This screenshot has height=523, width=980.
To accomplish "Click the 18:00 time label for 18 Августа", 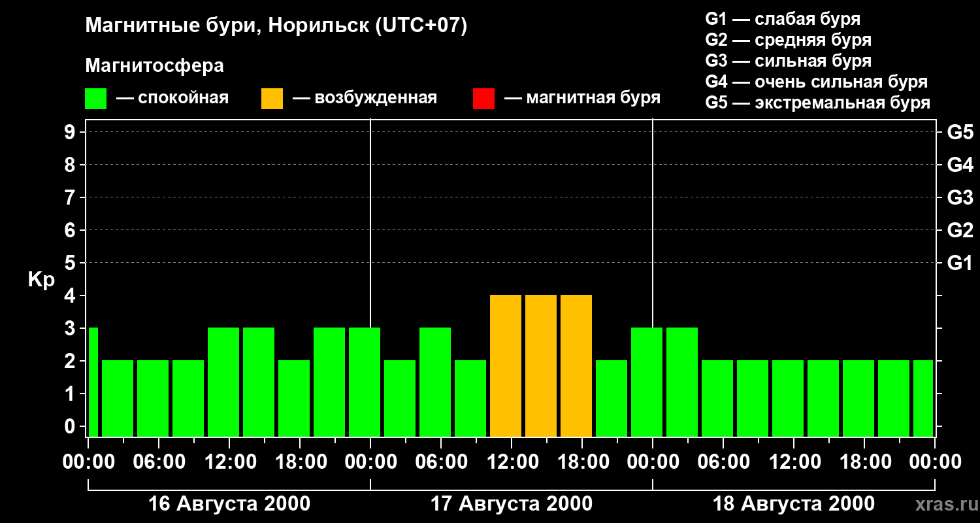I will click(x=864, y=462).
